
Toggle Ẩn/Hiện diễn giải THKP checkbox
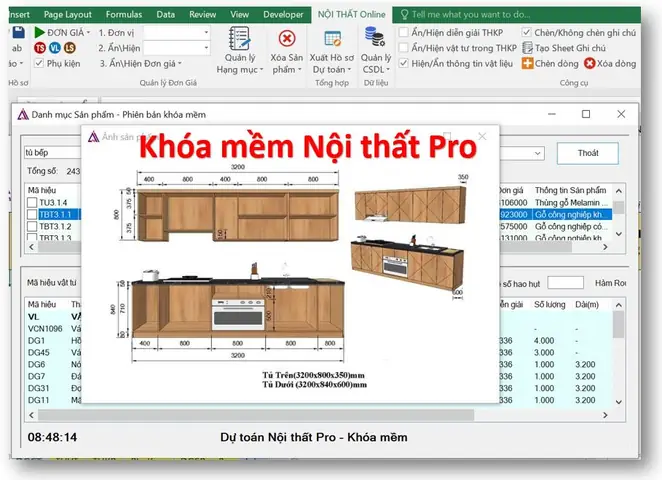(x=404, y=33)
